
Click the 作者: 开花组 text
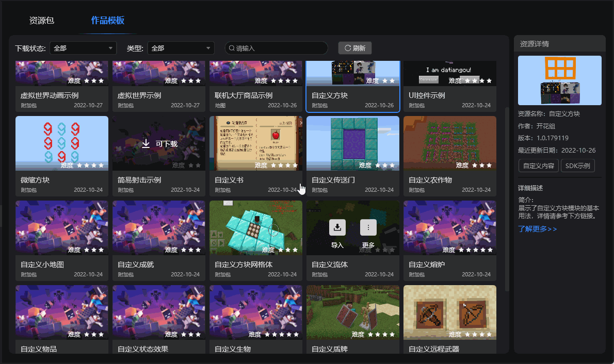(537, 126)
